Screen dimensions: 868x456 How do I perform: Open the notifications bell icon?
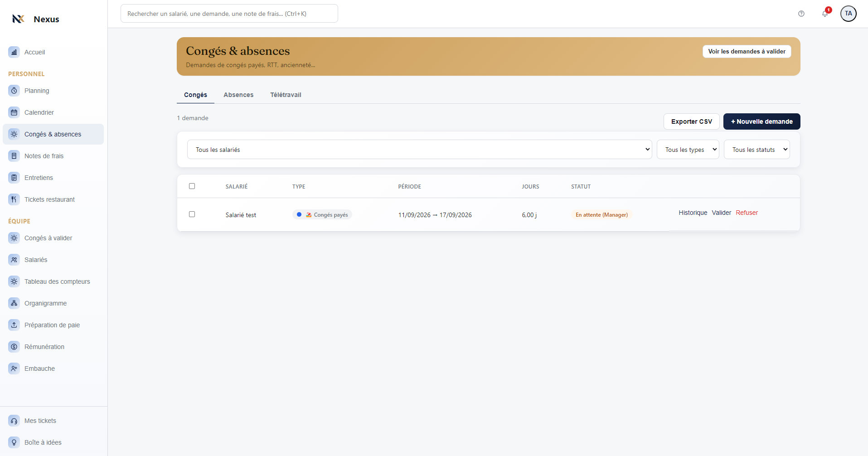pyautogui.click(x=825, y=14)
